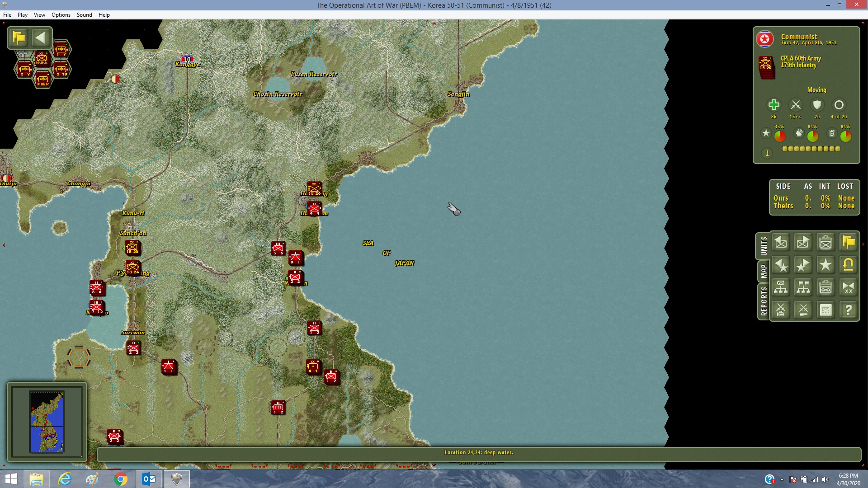Select the unit marked 18 24 at Pyongyang
Image resolution: width=868 pixels, height=488 pixels.
(x=133, y=267)
